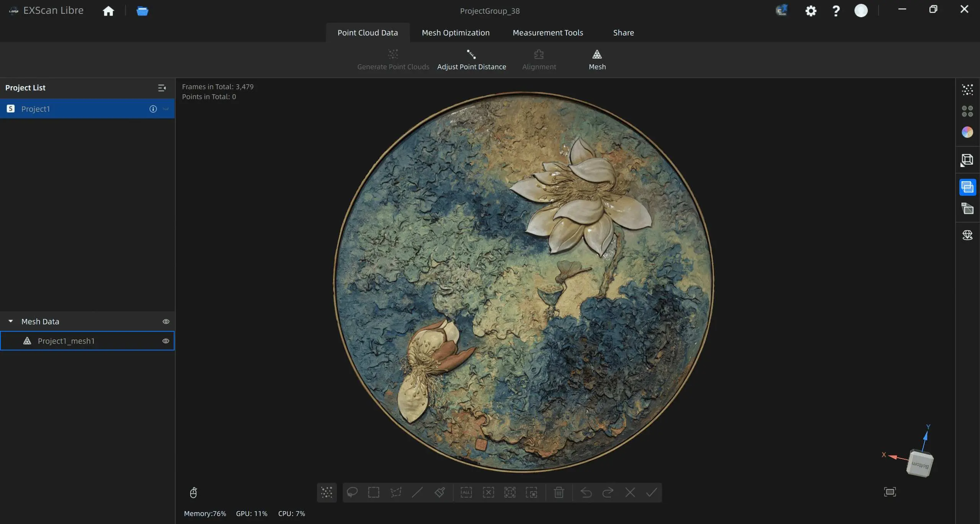Click the fit-to-view icon at bottom right
The width and height of the screenshot is (980, 524).
pyautogui.click(x=890, y=492)
